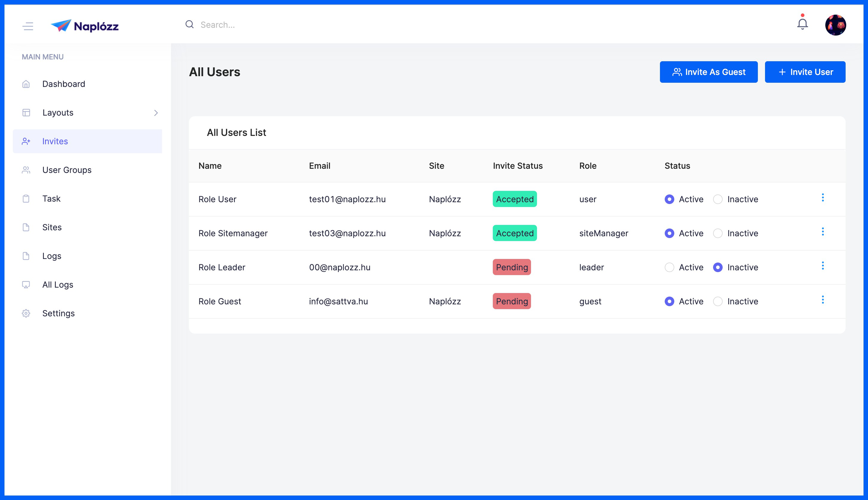Click the Settings gear icon
The image size is (868, 500).
point(26,313)
